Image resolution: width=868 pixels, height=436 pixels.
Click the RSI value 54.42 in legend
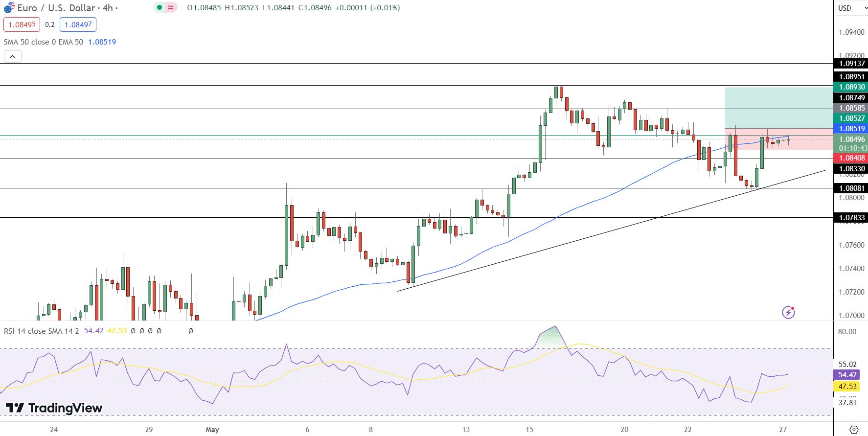tap(94, 331)
